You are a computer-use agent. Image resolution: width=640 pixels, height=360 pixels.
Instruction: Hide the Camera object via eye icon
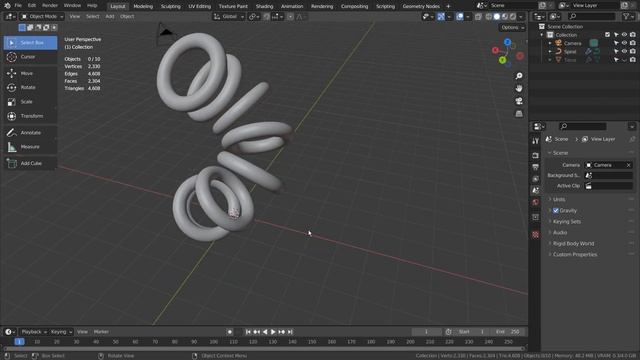point(624,43)
